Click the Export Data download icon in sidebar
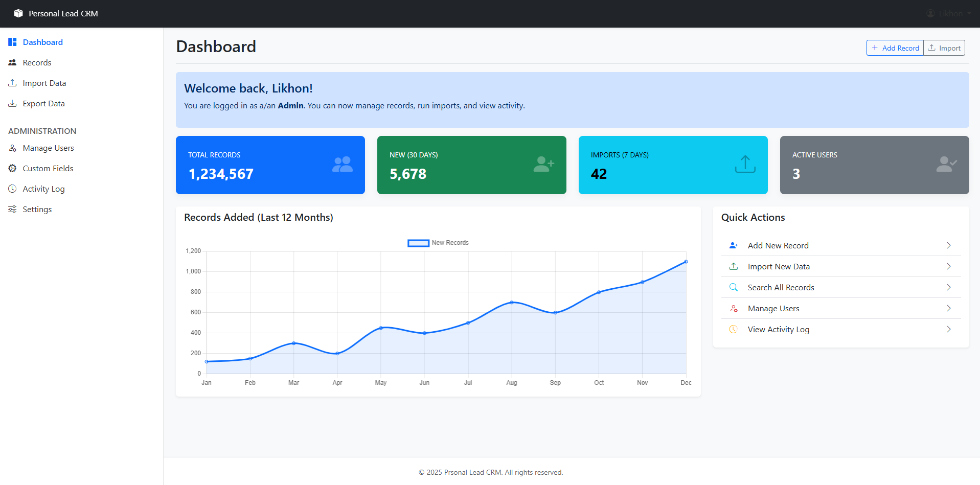The height and width of the screenshot is (485, 980). (12, 103)
